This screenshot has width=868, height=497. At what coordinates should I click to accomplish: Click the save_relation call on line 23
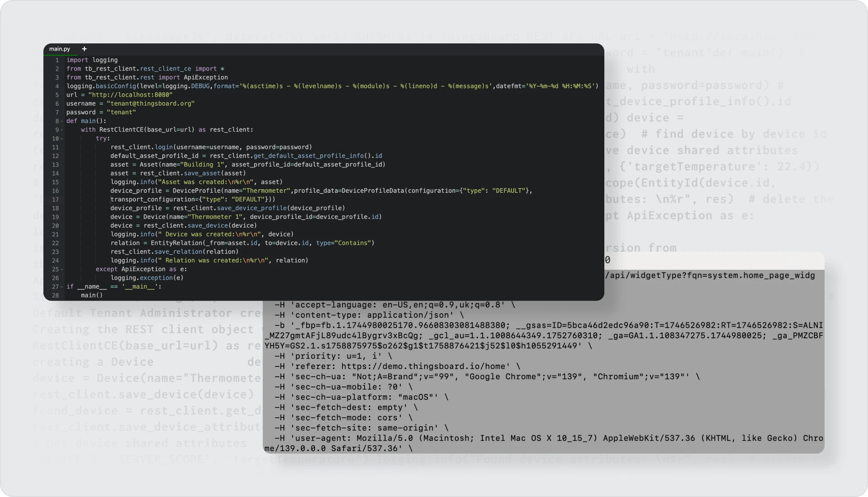178,252
